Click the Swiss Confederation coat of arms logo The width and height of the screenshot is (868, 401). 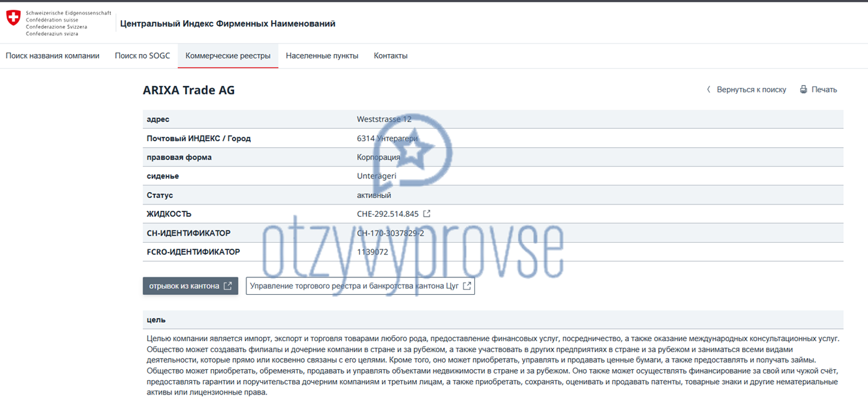pyautogui.click(x=13, y=18)
